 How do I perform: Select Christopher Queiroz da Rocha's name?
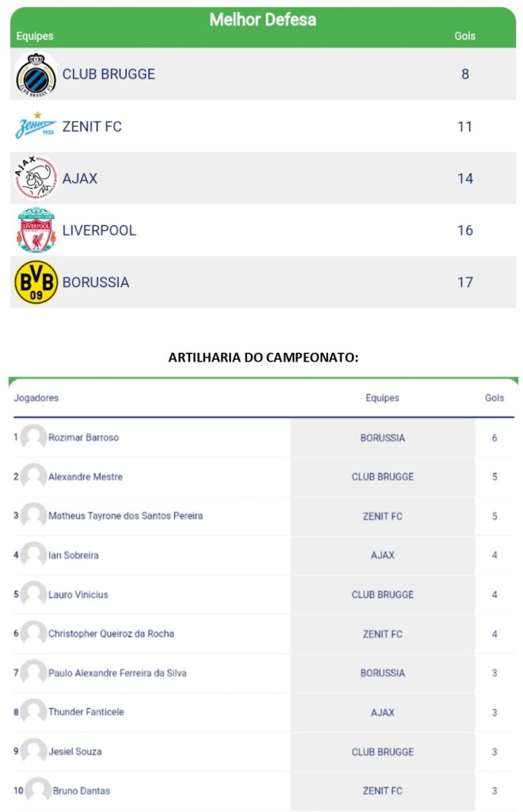coord(111,634)
